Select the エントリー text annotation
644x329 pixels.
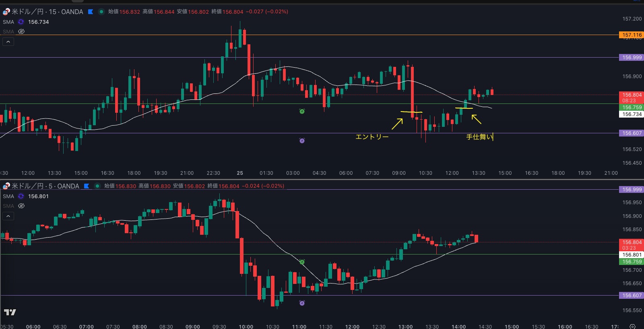point(372,137)
